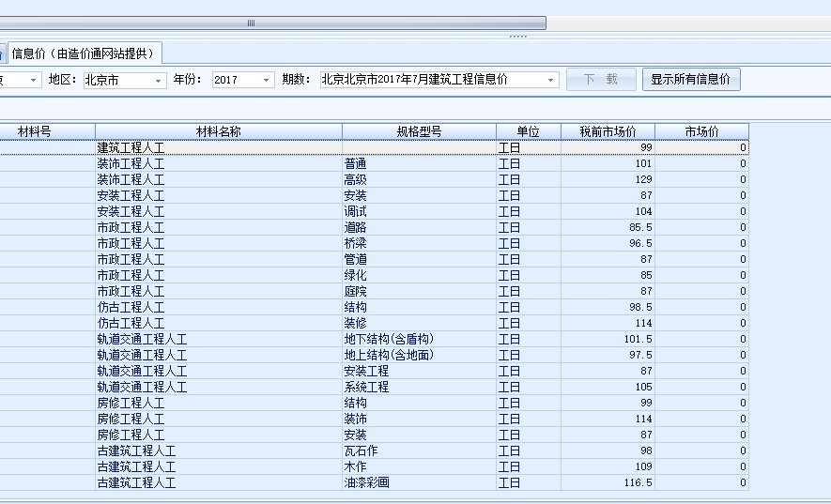
Task: Click the dotted splitter grip below the scrollbar
Action: click(517, 37)
